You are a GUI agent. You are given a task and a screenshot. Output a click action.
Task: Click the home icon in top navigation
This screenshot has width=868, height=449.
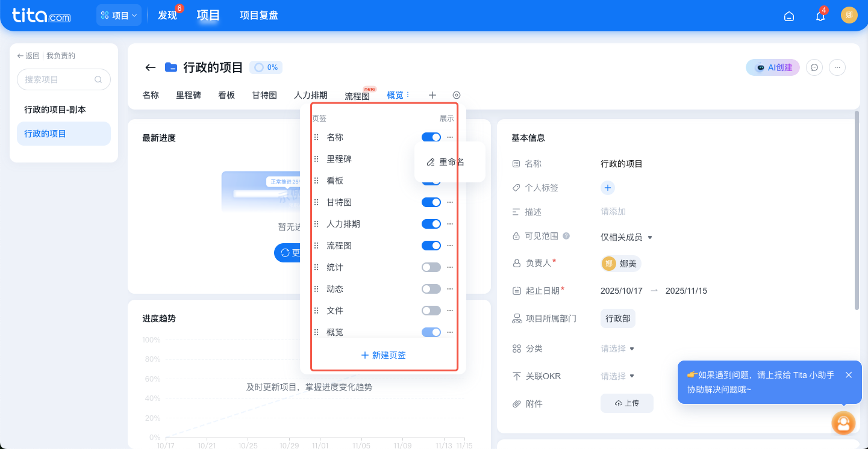tap(789, 16)
